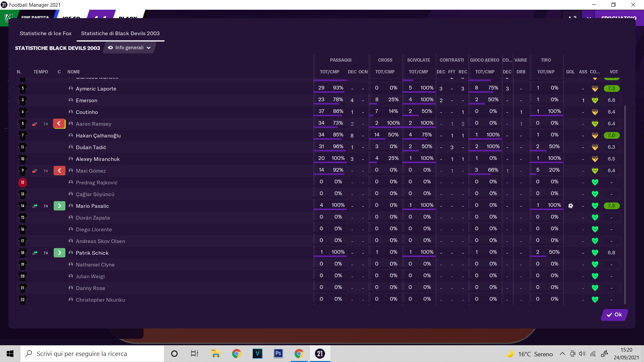Click the NOME column header

coord(73,72)
